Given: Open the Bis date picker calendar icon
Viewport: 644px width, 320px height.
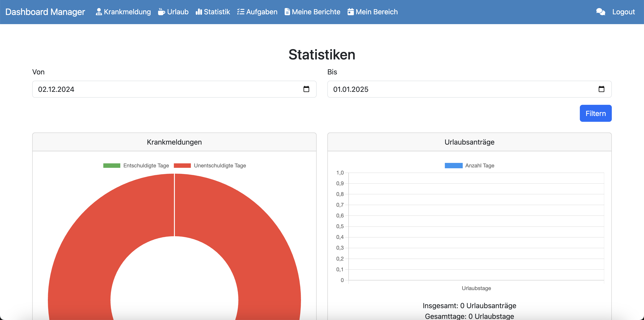Looking at the screenshot, I should coord(601,89).
